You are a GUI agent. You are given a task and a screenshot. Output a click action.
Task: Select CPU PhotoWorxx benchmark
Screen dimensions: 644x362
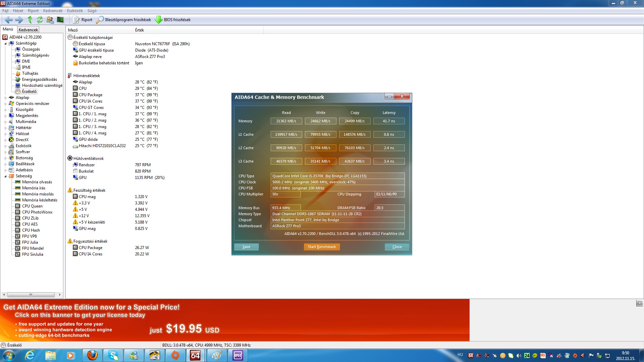[x=37, y=212]
